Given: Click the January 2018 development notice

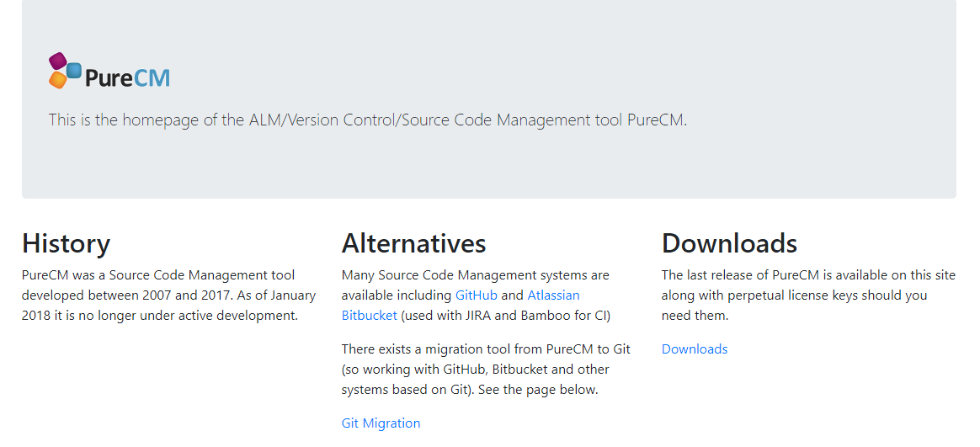Looking at the screenshot, I should click(160, 316).
